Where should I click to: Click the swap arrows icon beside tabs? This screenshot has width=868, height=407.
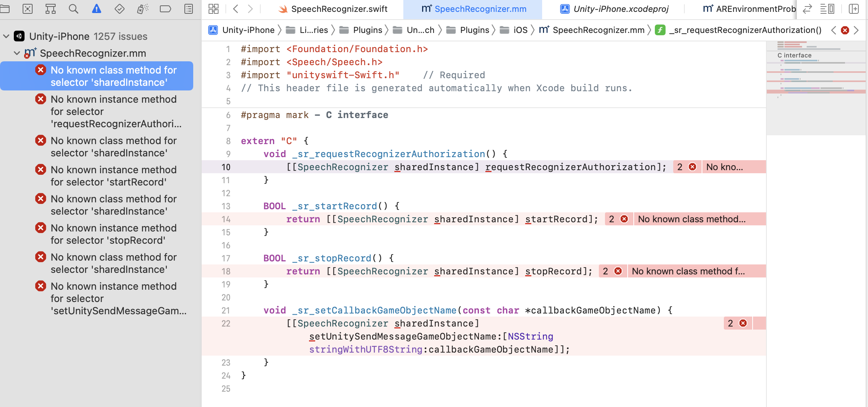[x=807, y=9]
